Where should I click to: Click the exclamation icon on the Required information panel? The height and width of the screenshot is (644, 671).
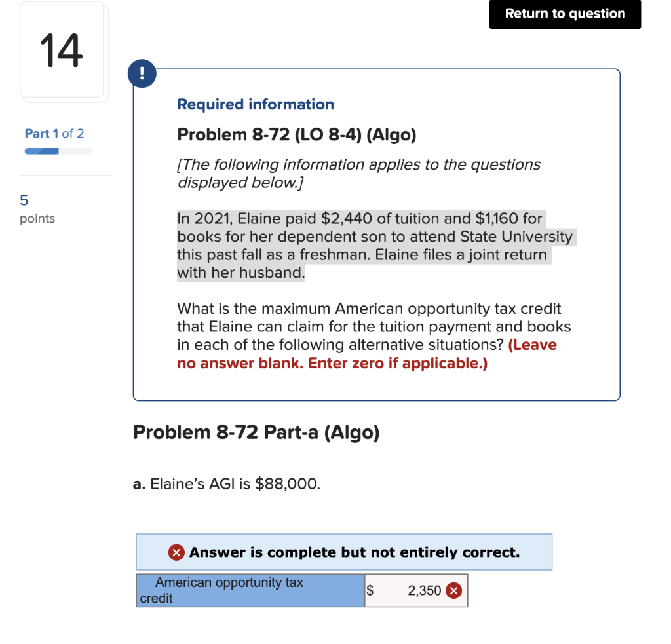[142, 73]
